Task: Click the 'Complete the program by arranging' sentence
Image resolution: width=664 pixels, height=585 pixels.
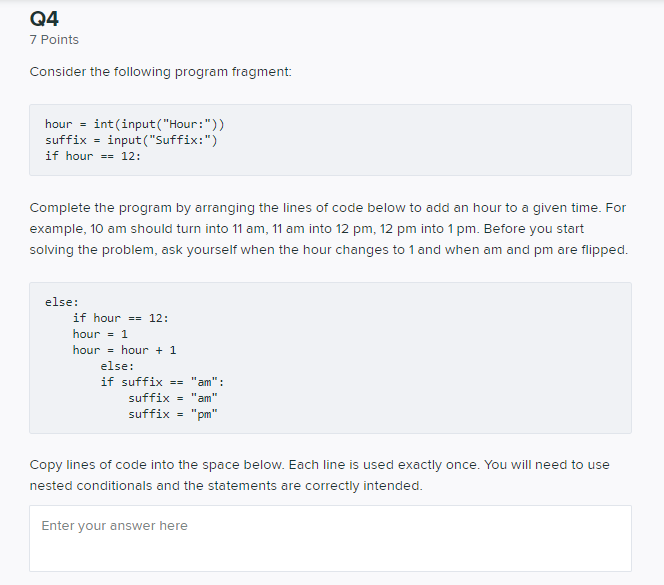Action: tap(328, 229)
